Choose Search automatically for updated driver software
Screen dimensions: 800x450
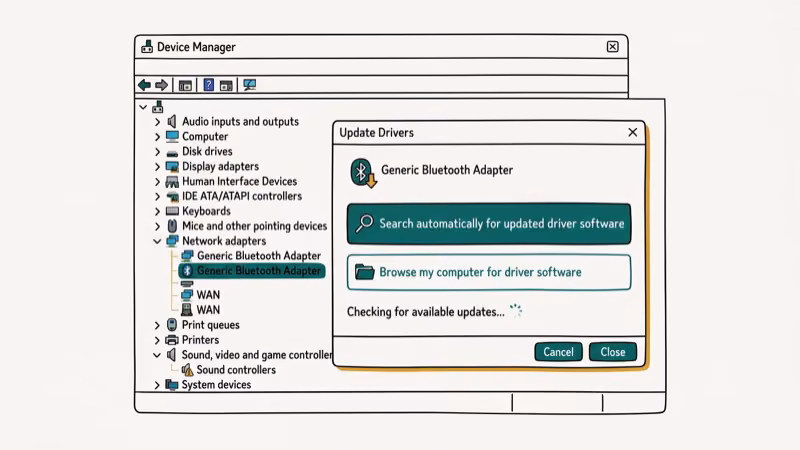pyautogui.click(x=489, y=223)
